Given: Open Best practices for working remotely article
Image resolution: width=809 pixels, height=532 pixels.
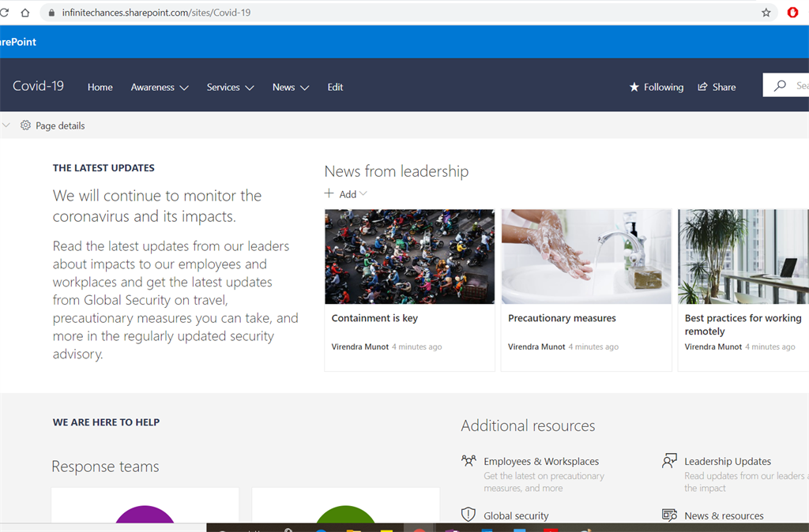Looking at the screenshot, I should (x=743, y=324).
